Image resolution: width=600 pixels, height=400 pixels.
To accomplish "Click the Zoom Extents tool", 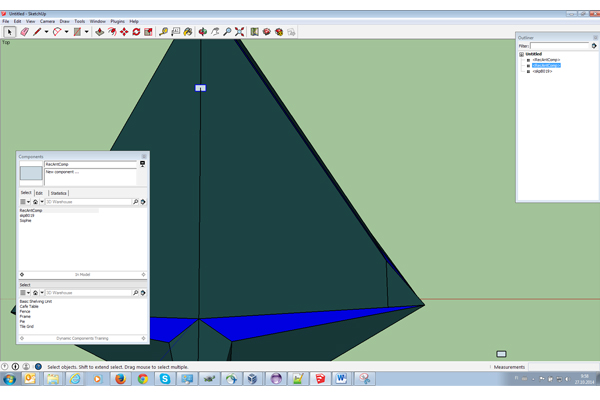I will click(240, 32).
